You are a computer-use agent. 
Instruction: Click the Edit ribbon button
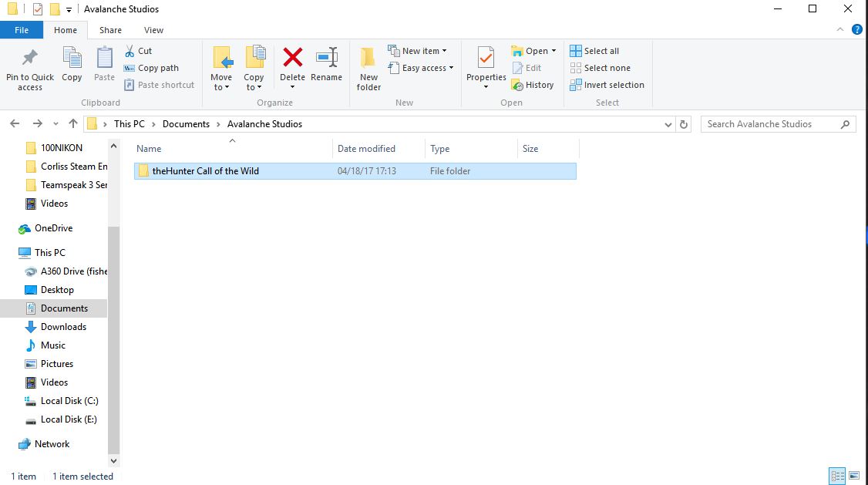(x=527, y=68)
